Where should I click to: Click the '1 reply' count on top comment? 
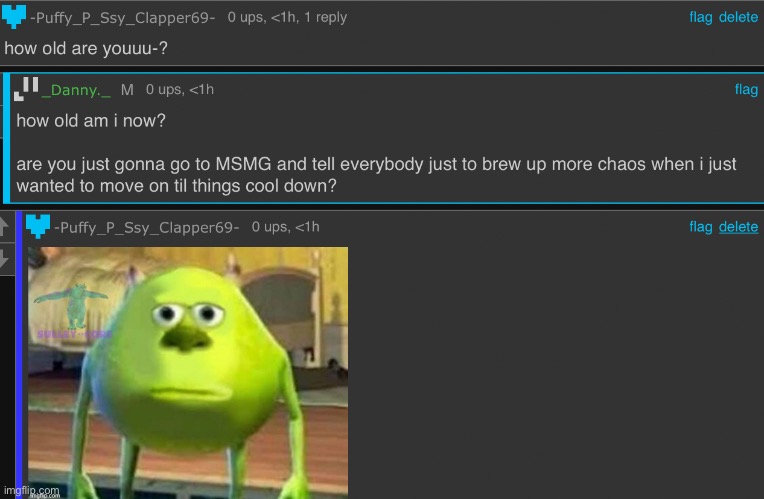(x=325, y=17)
